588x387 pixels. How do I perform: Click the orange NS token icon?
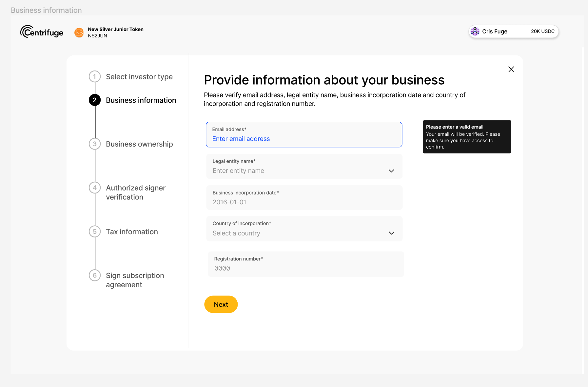click(x=79, y=32)
